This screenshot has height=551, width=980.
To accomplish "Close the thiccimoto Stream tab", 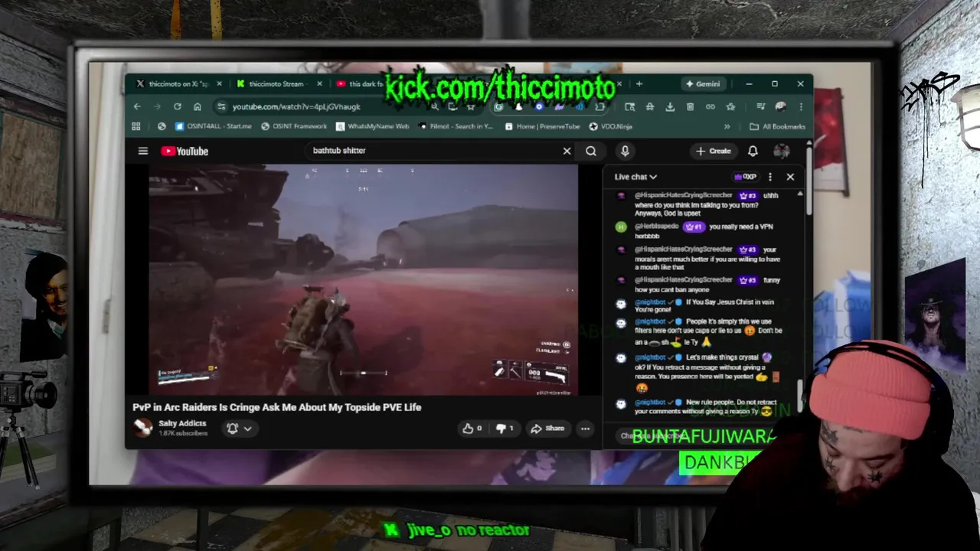I will click(x=319, y=83).
